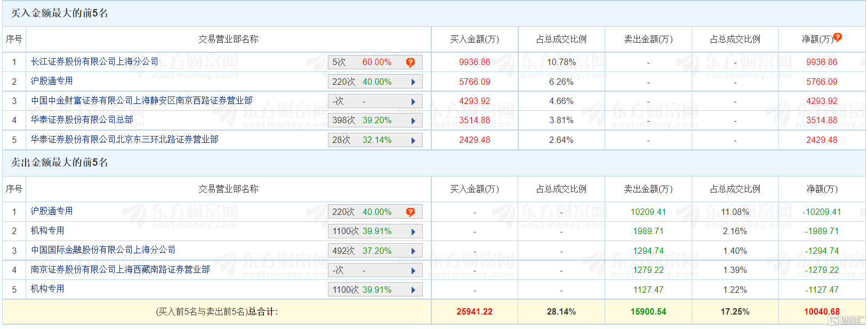Open 中国中金财富证券上海静安区南京西路 link

pos(141,100)
